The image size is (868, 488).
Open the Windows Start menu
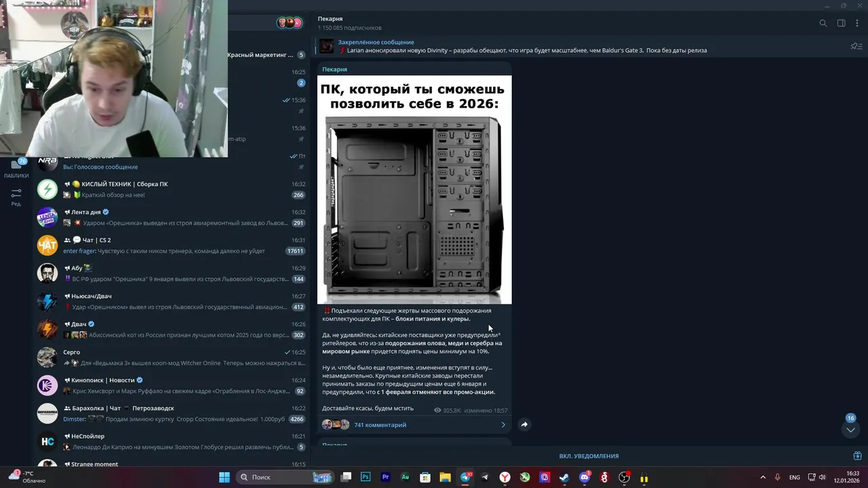(224, 477)
